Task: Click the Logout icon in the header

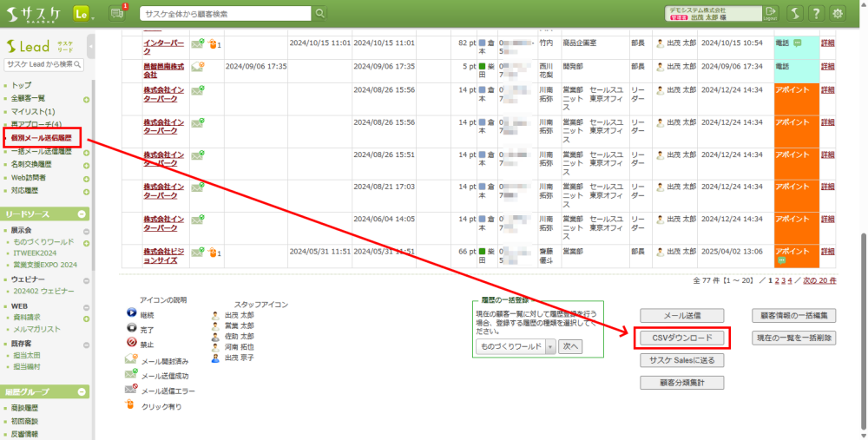Action: [769, 13]
